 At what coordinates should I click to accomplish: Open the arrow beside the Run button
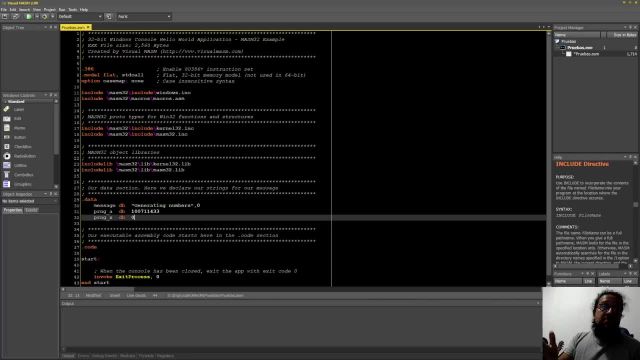click(37, 17)
